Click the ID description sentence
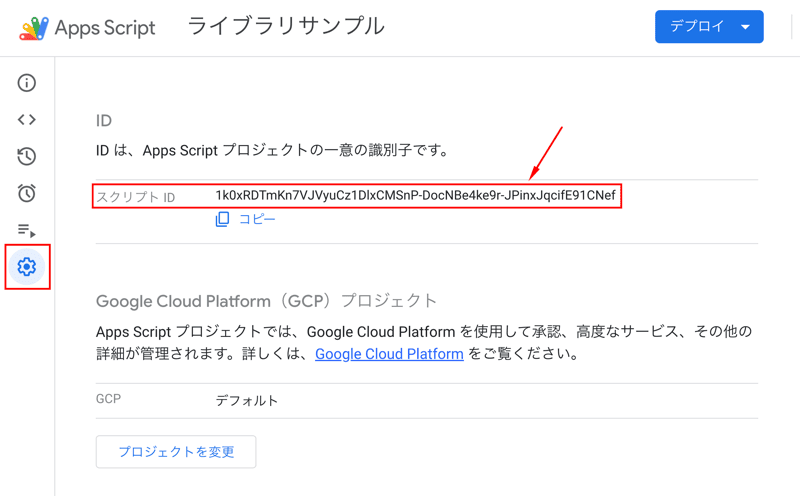This screenshot has width=800, height=496. click(x=273, y=151)
